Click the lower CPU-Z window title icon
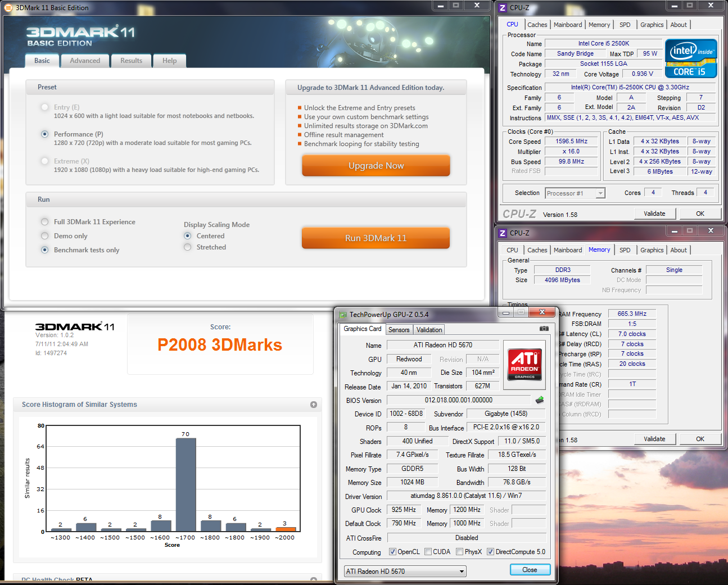Viewport: 728px width, 585px height. click(x=503, y=233)
